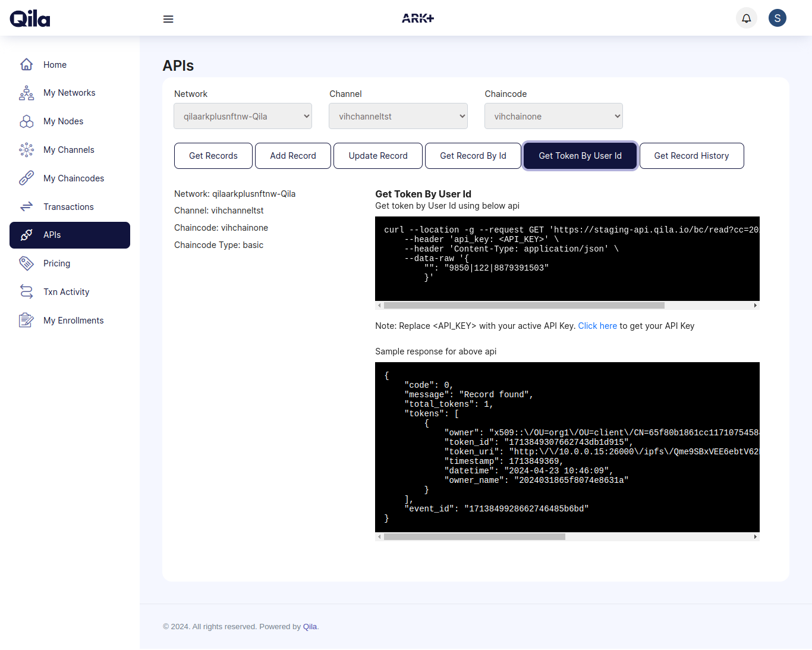812x650 pixels.
Task: Click the Txn Activity icon
Action: [27, 291]
